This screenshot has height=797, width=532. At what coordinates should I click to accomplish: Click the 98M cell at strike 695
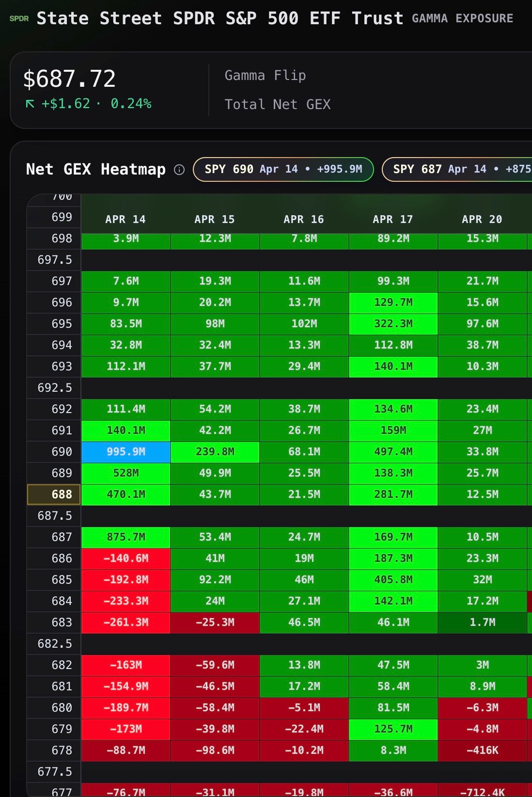215,324
